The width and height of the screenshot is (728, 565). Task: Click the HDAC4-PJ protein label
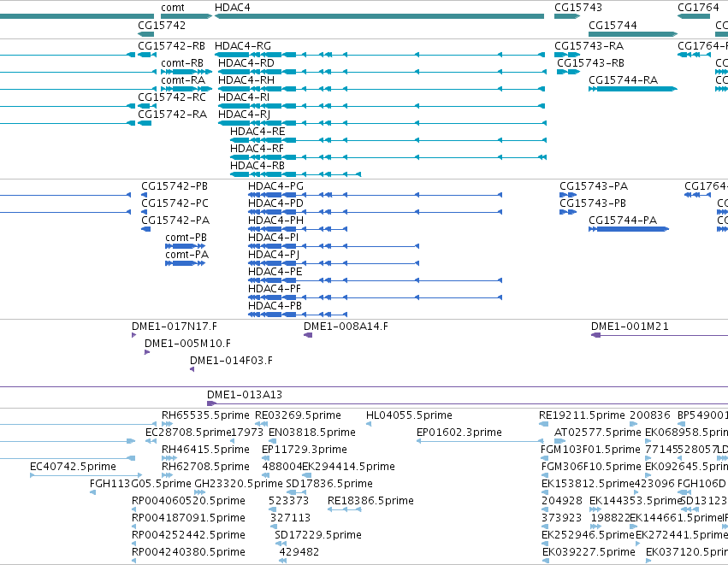(274, 255)
